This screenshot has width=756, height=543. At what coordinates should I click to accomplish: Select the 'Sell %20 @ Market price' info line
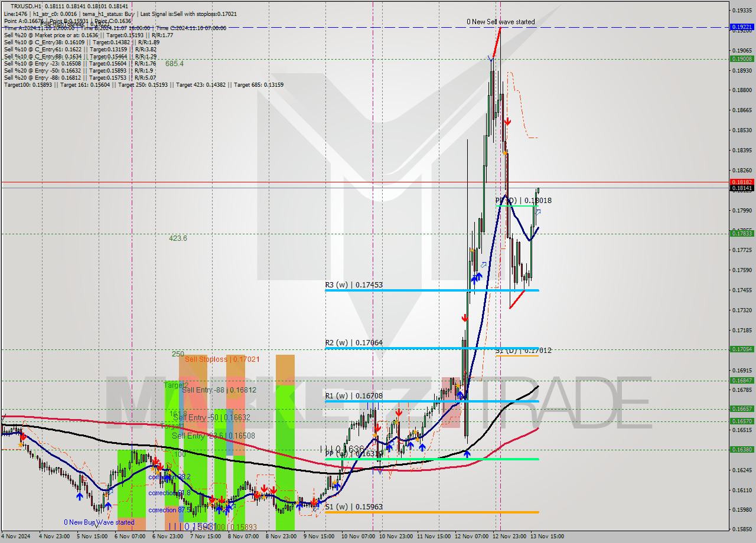[x=89, y=35]
